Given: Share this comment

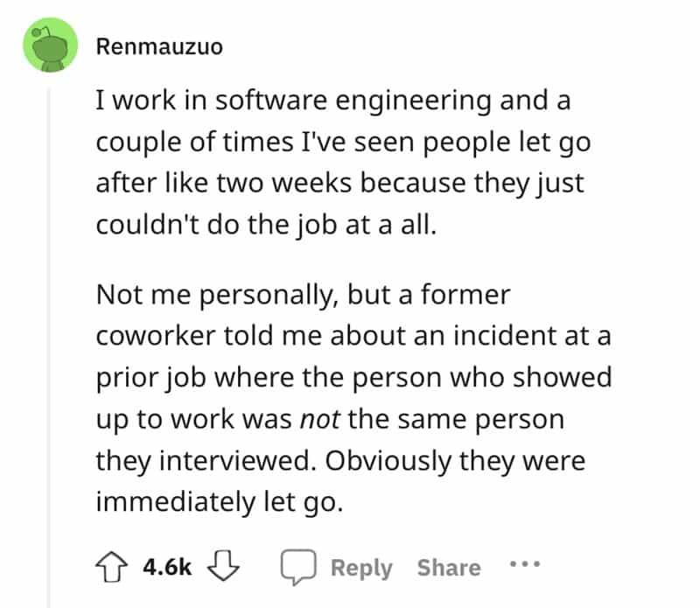Looking at the screenshot, I should point(449,568).
